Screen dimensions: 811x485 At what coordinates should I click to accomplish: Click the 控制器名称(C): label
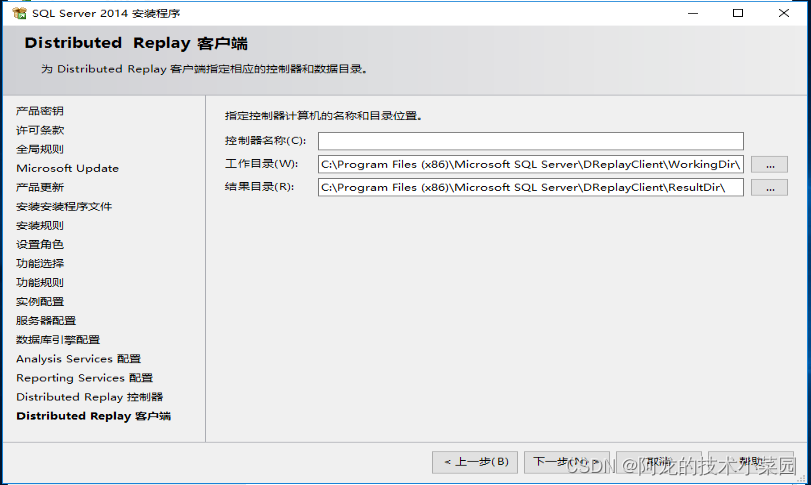point(265,141)
